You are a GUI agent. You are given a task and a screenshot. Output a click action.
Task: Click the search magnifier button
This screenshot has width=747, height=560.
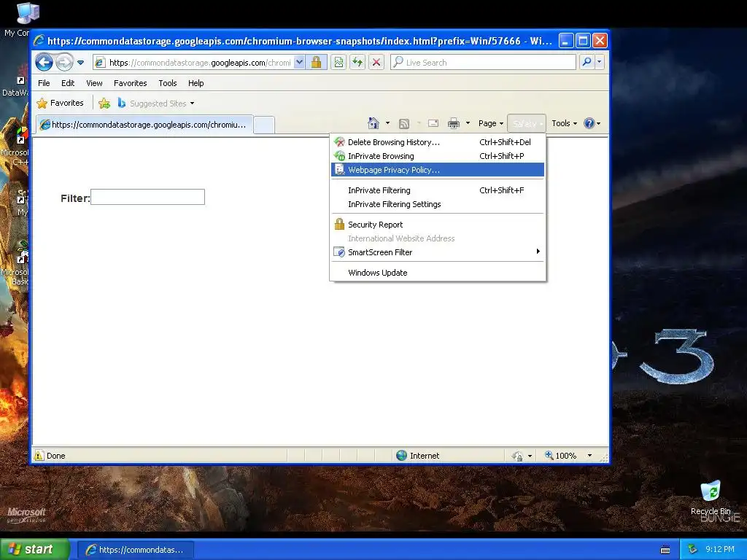click(587, 63)
